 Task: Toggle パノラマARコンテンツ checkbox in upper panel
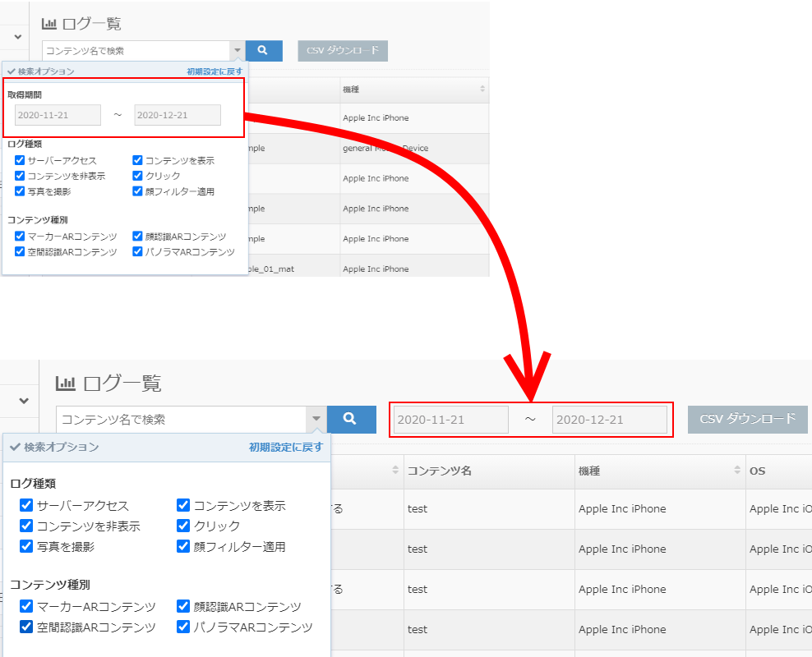pos(137,251)
